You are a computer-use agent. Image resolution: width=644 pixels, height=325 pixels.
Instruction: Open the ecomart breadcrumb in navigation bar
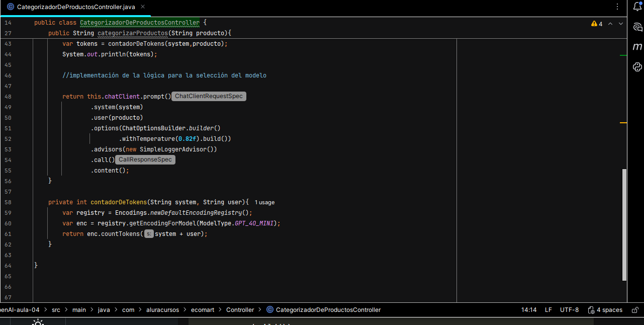[x=203, y=310]
